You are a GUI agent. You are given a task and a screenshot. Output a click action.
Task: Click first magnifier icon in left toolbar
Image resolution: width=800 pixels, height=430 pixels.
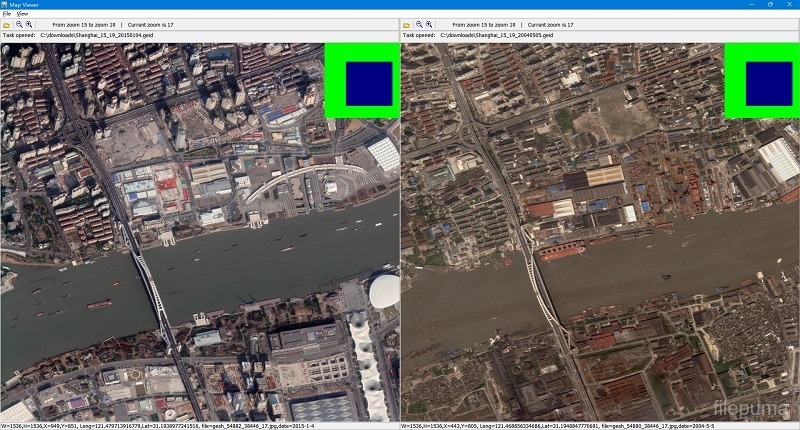pyautogui.click(x=19, y=24)
